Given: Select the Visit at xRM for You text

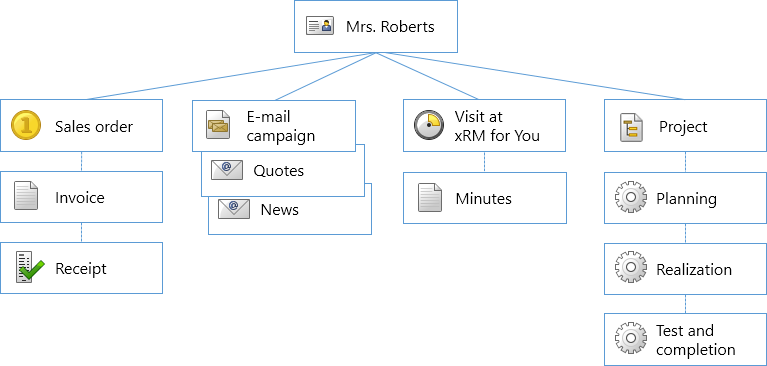Looking at the screenshot, I should pyautogui.click(x=497, y=126).
